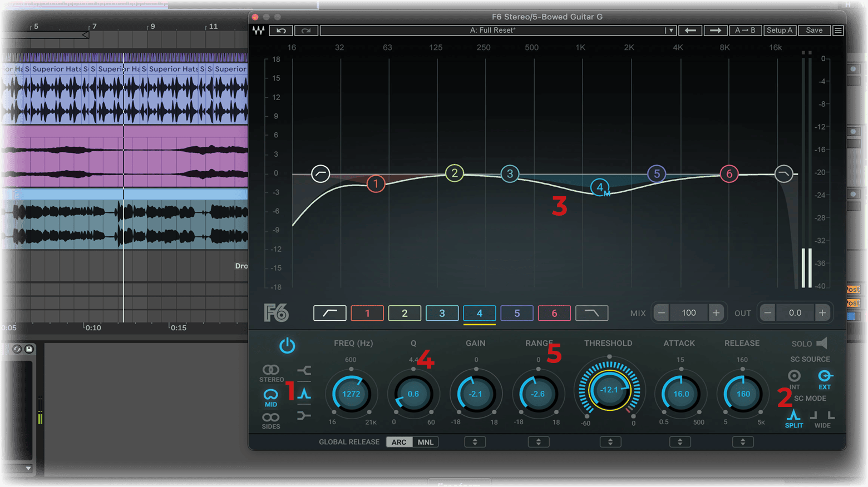The width and height of the screenshot is (868, 487).
Task: Open band 5 tab
Action: coord(517,313)
